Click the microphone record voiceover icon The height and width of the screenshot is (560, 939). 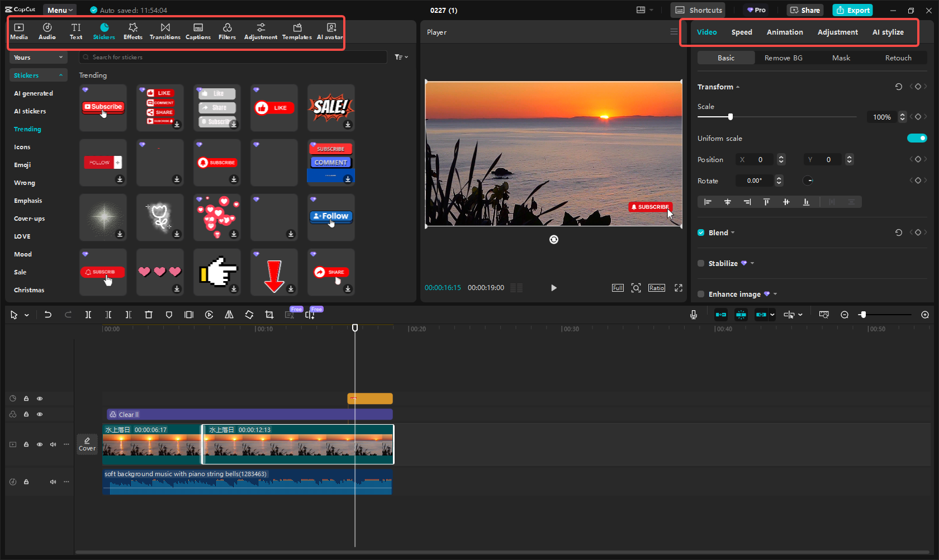pos(693,315)
